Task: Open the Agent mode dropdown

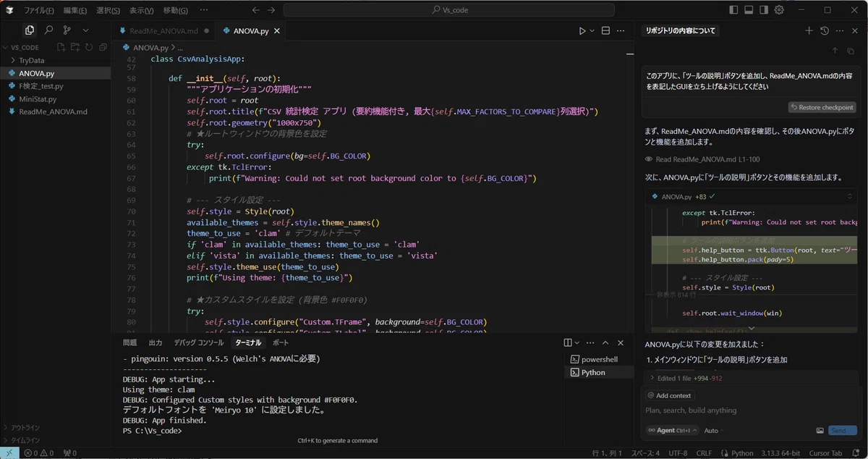Action: [672, 430]
